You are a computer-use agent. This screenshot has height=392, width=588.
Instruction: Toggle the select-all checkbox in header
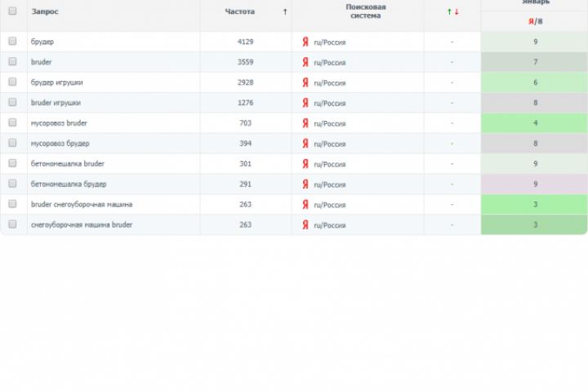[12, 11]
